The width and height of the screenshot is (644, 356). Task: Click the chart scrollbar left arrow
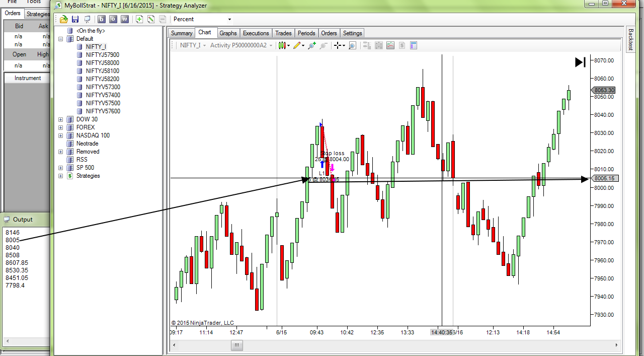click(x=175, y=345)
